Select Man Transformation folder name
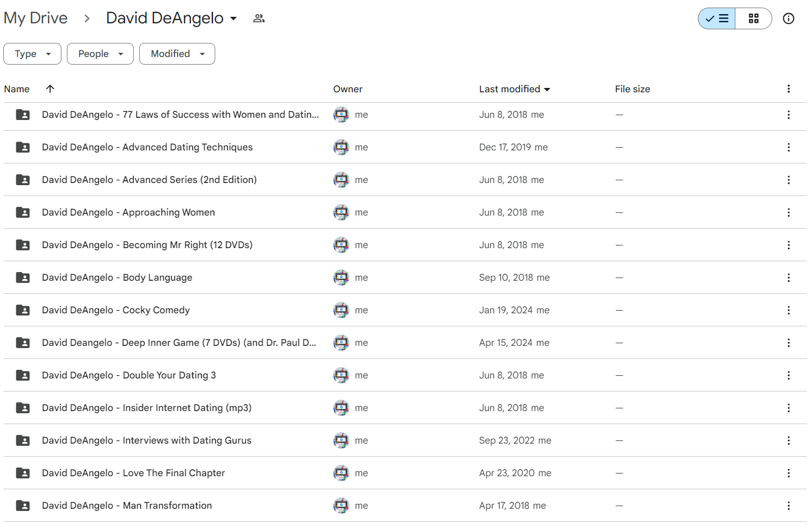The height and width of the screenshot is (524, 812). [x=127, y=506]
